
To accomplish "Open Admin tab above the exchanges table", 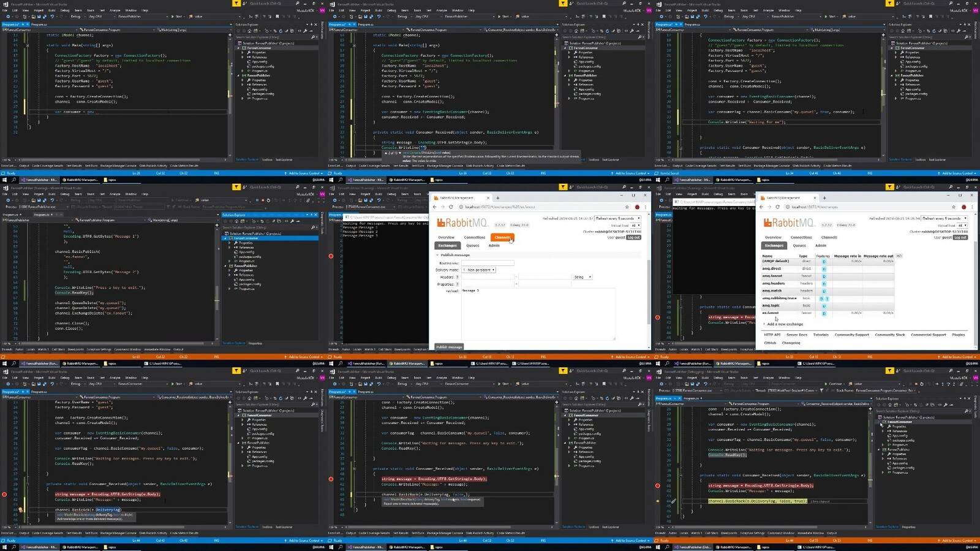I will [x=821, y=245].
